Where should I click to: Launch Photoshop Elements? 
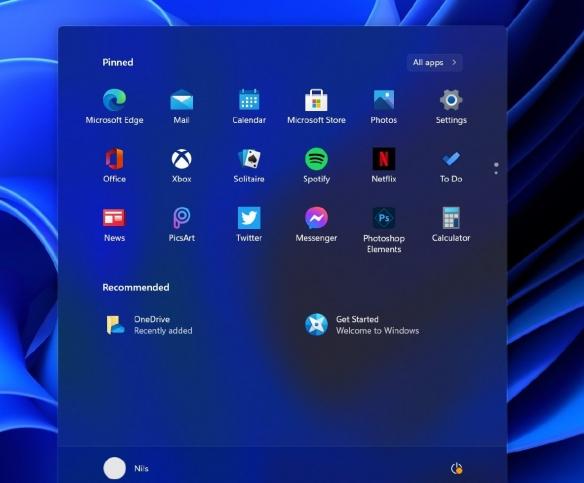pos(384,230)
